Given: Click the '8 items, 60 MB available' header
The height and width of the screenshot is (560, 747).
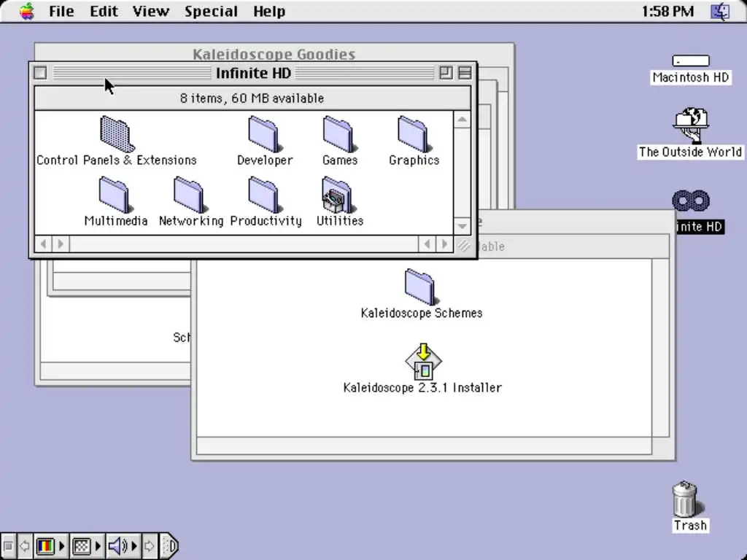Looking at the screenshot, I should pyautogui.click(x=252, y=98).
